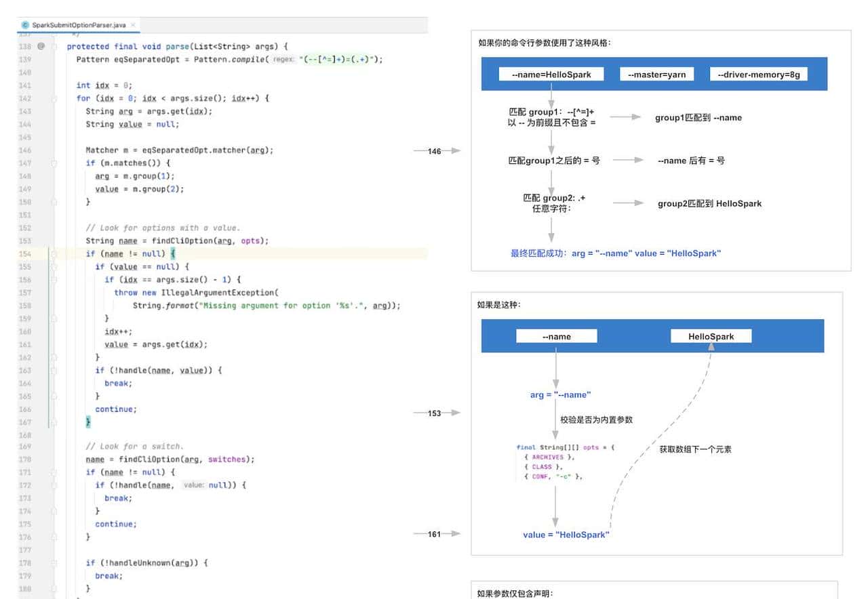Click line number 146 to set a breakpoint
This screenshot has width=868, height=599.
pos(27,150)
